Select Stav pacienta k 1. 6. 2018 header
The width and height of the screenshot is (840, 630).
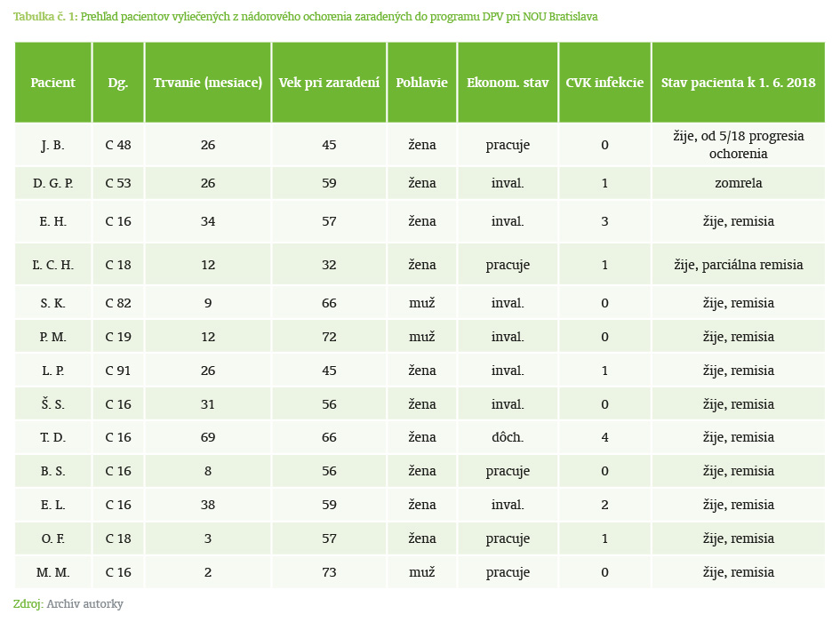(738, 83)
